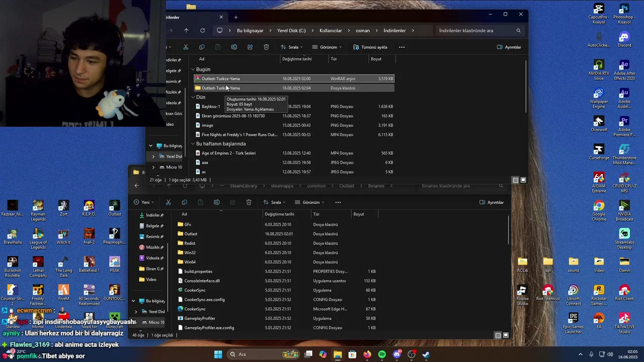
Task: Open PEAK desktop game icon
Action: point(114,265)
